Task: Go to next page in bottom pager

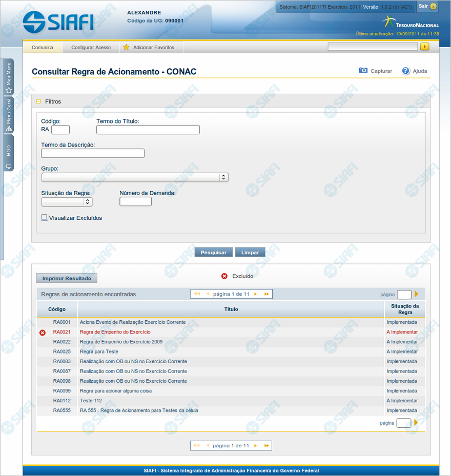Action: click(x=255, y=446)
